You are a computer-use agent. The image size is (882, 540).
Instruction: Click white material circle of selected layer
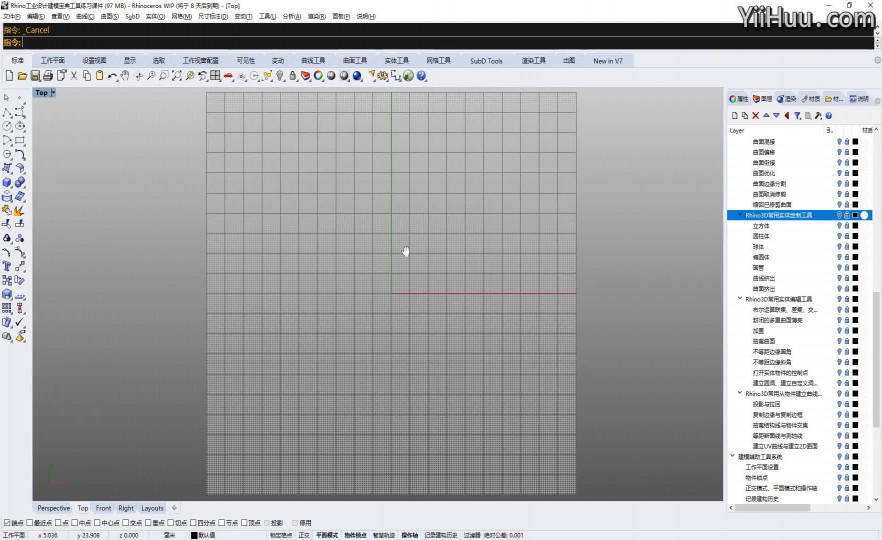pyautogui.click(x=865, y=215)
